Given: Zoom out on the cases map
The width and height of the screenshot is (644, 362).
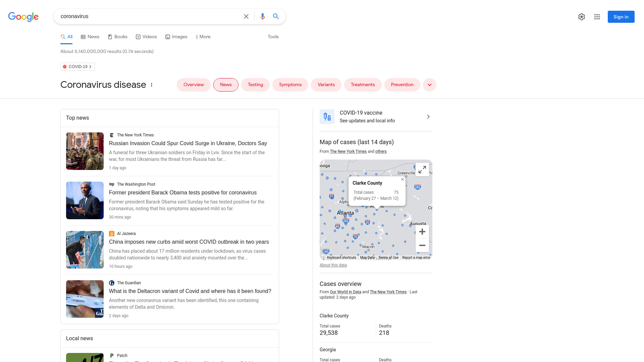Looking at the screenshot, I should [422, 245].
